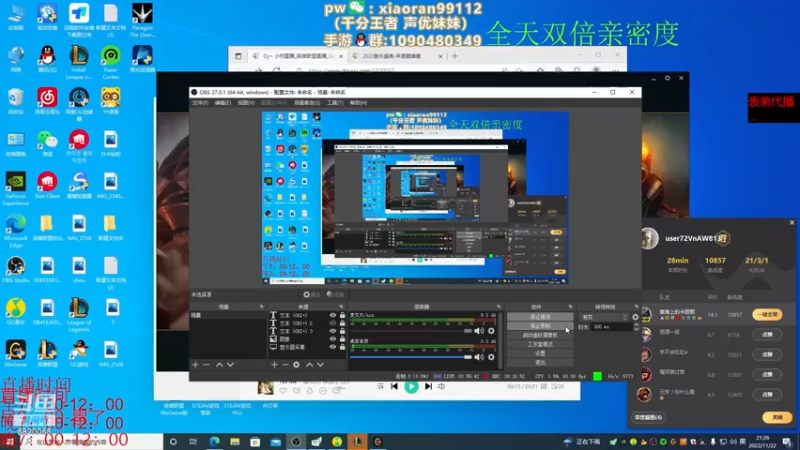
Task: Click the yellow close button in match panel
Action: 777,417
